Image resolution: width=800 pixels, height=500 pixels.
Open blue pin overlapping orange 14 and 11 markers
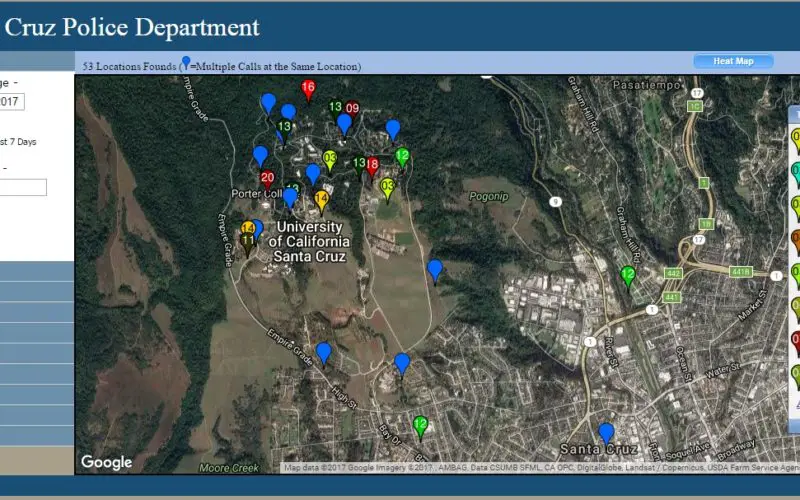(x=258, y=229)
